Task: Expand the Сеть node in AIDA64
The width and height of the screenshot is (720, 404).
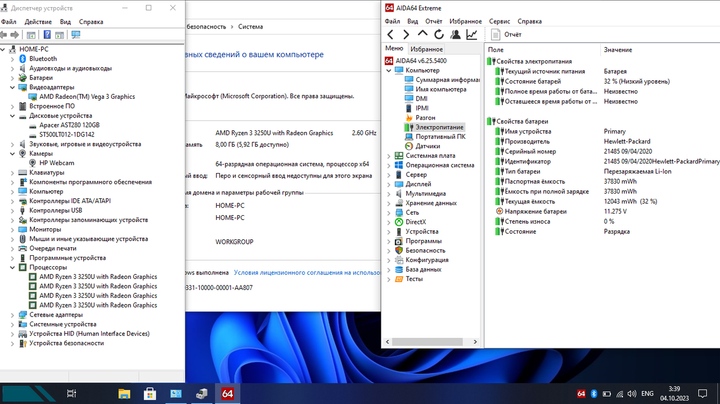Action: tap(389, 213)
